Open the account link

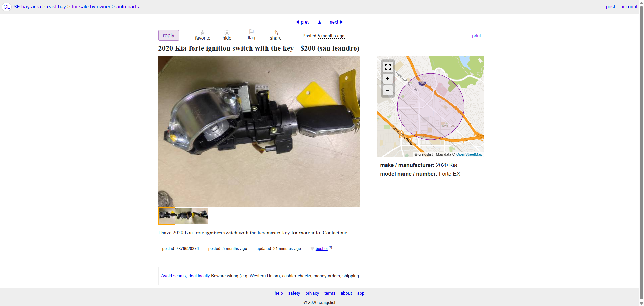(629, 7)
